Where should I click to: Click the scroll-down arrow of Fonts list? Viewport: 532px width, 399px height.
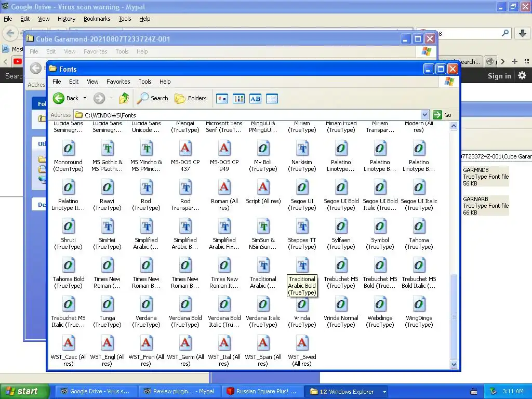pyautogui.click(x=454, y=364)
